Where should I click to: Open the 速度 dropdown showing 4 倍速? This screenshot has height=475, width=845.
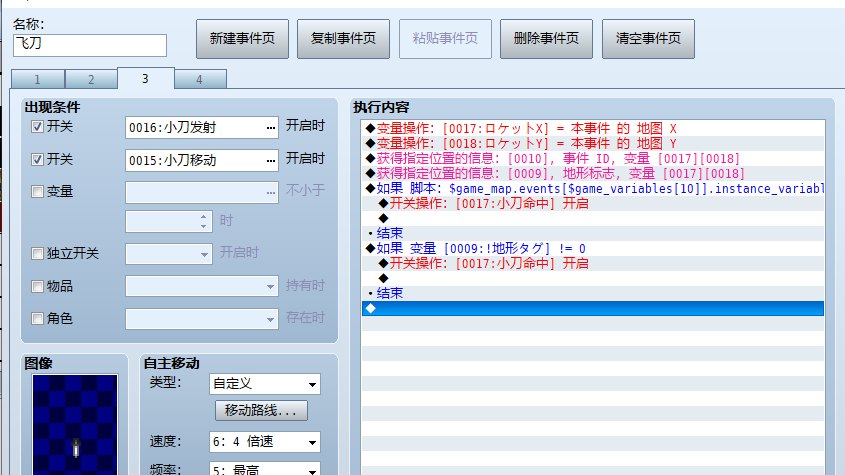point(265,442)
